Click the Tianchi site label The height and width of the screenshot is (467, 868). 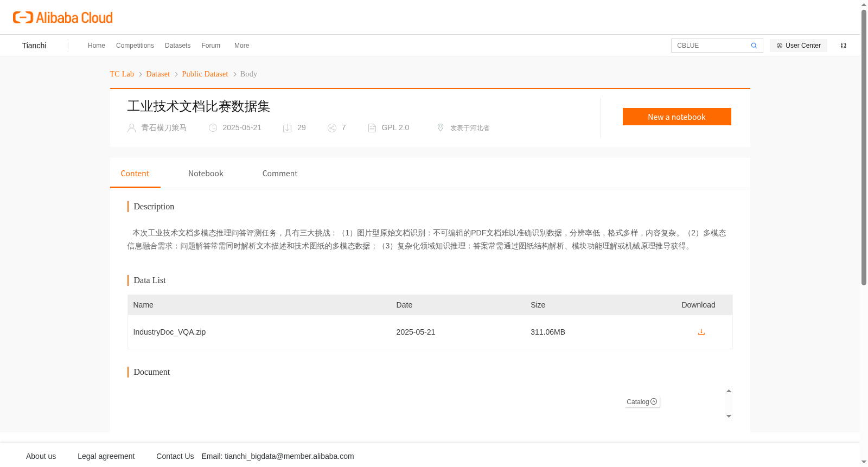(x=34, y=46)
